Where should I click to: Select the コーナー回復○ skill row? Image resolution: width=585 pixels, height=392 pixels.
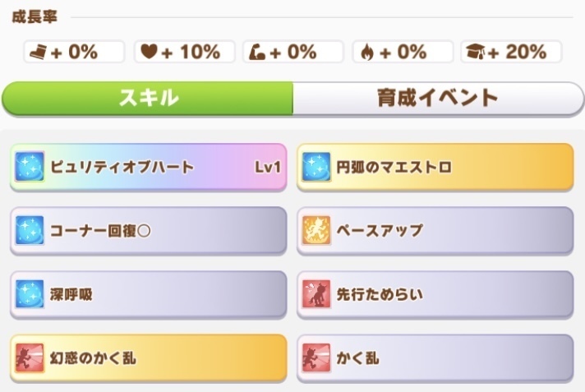click(x=148, y=231)
